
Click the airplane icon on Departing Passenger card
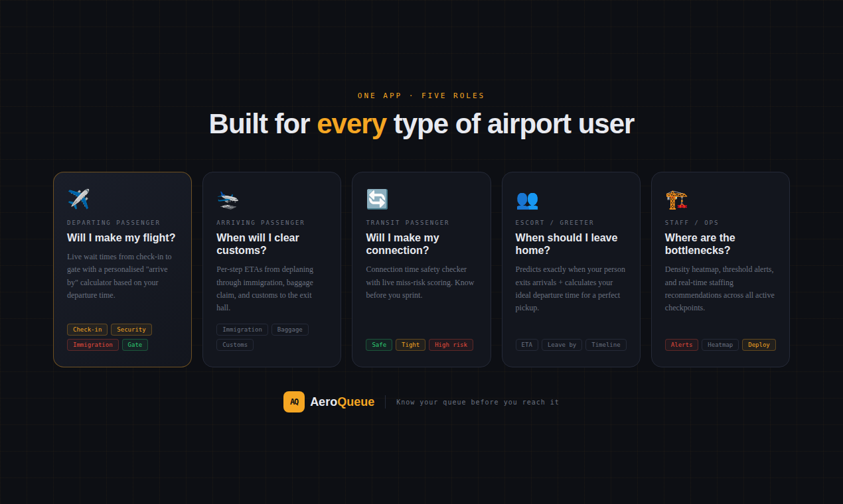coord(78,199)
